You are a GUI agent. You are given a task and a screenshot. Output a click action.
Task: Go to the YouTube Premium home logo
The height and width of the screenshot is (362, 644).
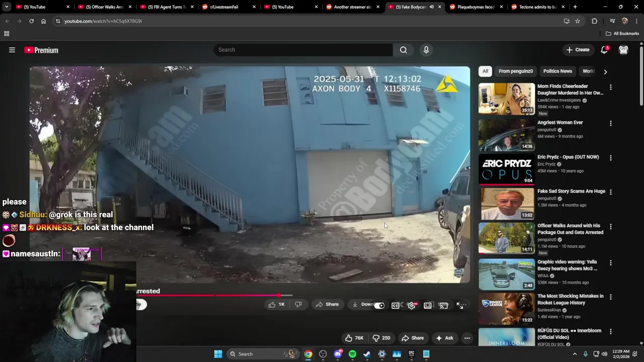click(41, 50)
